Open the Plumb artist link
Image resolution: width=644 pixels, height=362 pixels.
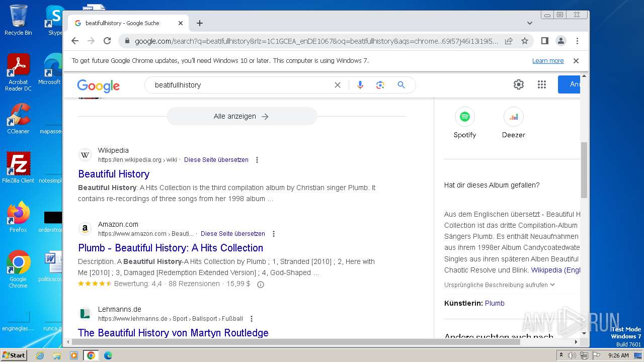[x=495, y=303]
